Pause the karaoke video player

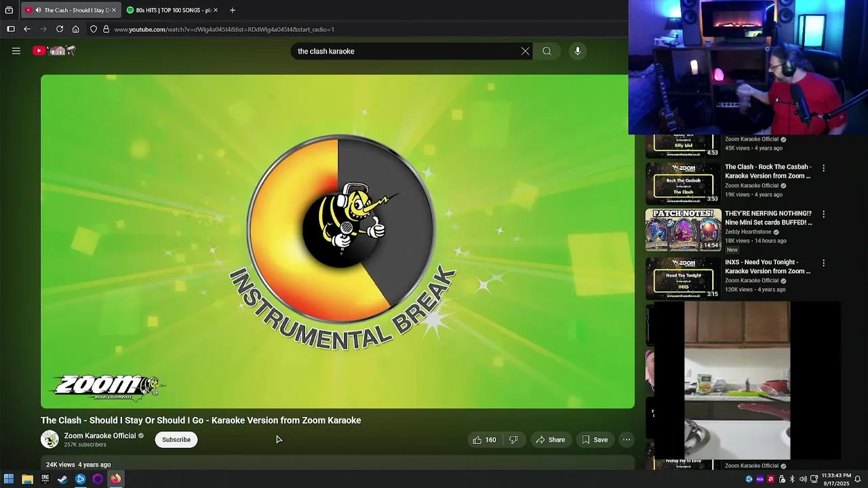tap(338, 241)
